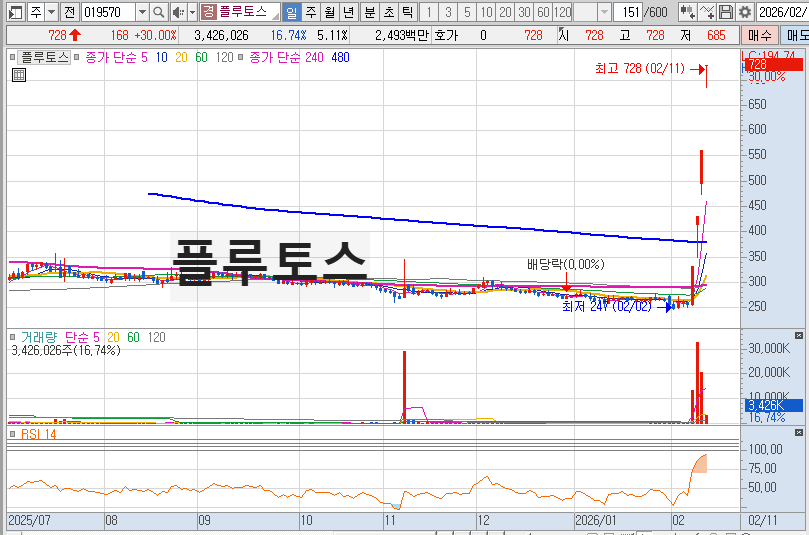
Task: Click the 플루토스 legend label button
Action: [x=45, y=57]
